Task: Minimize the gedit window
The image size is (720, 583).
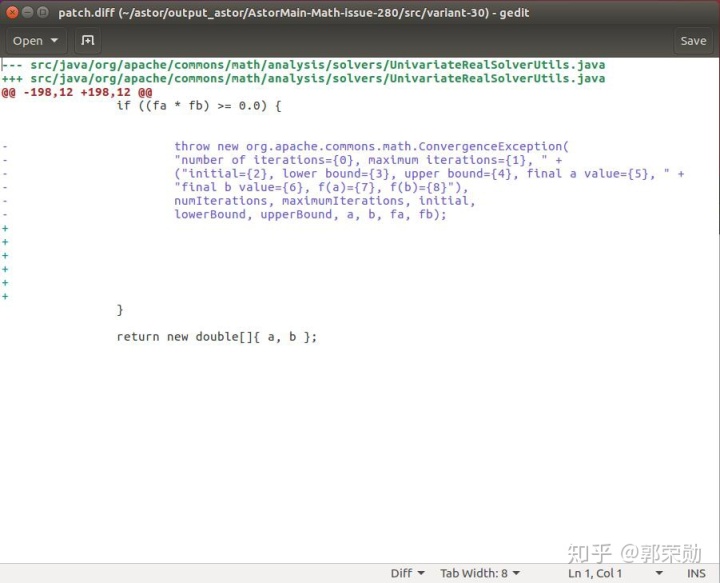Action: click(x=28, y=12)
